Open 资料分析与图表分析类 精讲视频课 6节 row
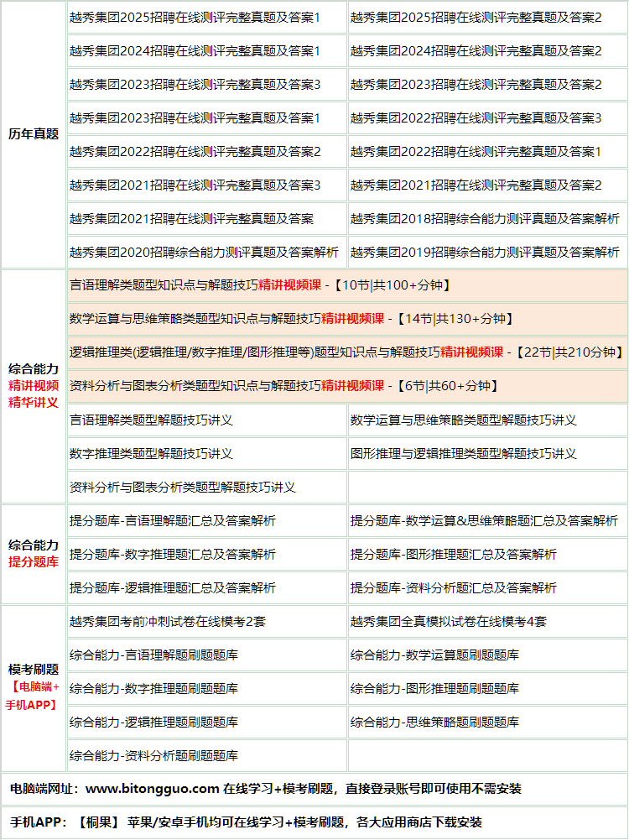The height and width of the screenshot is (840, 629). coord(347,386)
